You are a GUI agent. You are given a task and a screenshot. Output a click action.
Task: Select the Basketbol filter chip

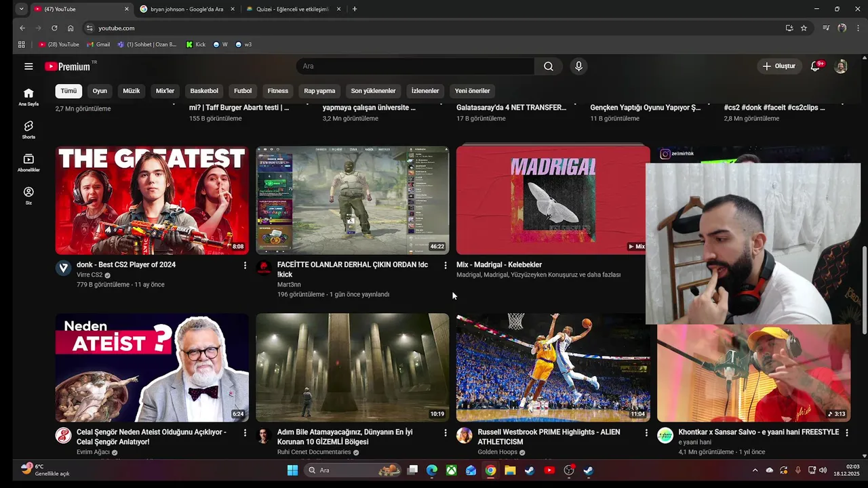[x=204, y=91]
